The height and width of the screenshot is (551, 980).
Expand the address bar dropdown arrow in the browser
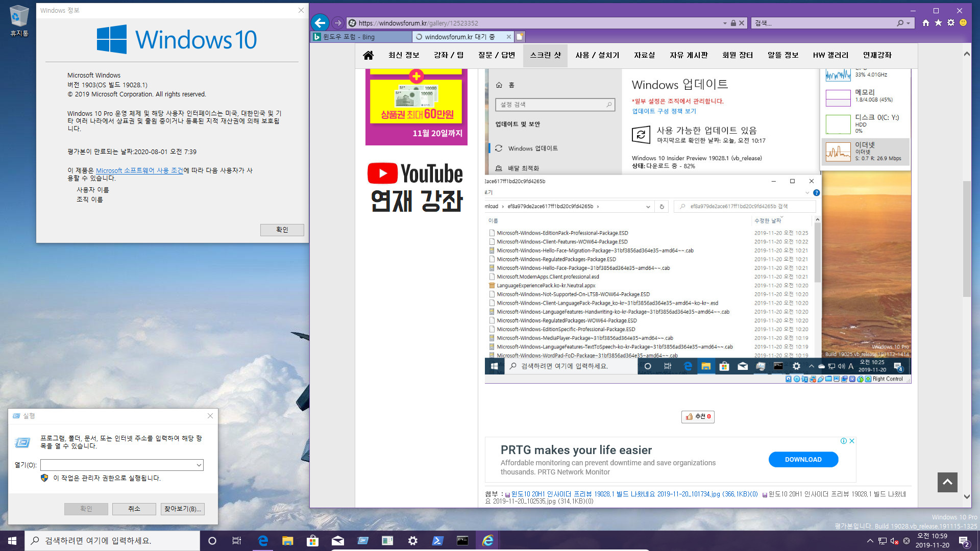point(725,23)
